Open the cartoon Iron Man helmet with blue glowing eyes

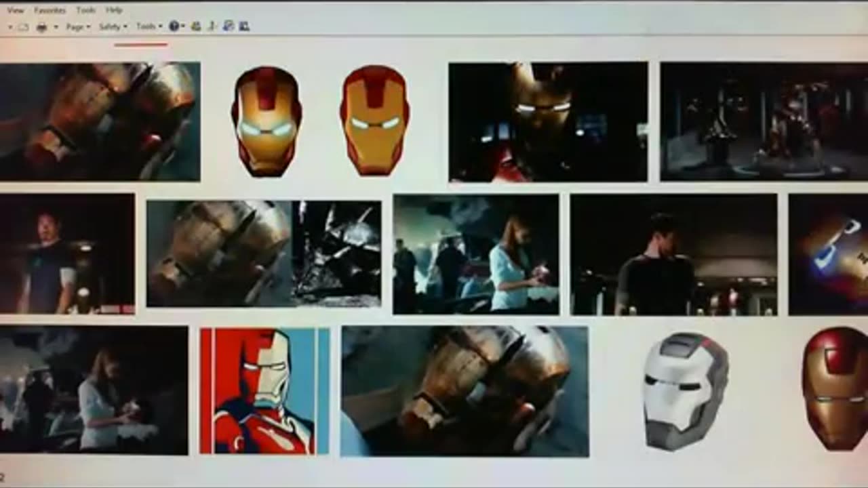(267, 121)
